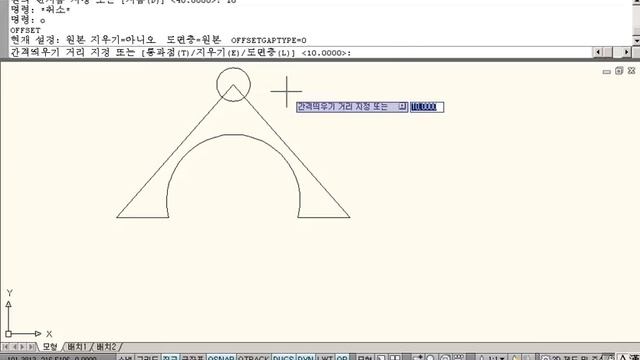Image resolution: width=640 pixels, height=360 pixels.
Task: Click the command line right scroll arrow
Action: (627, 52)
